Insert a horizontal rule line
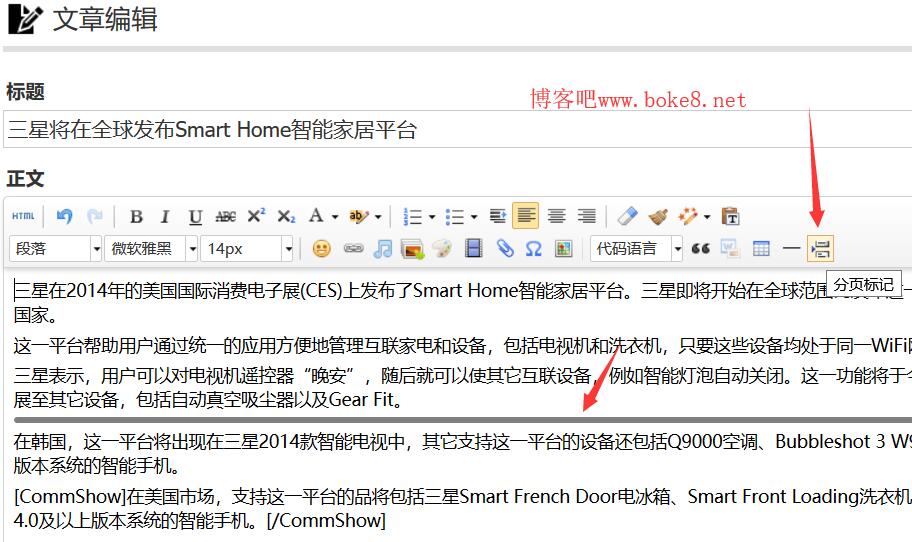 pos(791,249)
